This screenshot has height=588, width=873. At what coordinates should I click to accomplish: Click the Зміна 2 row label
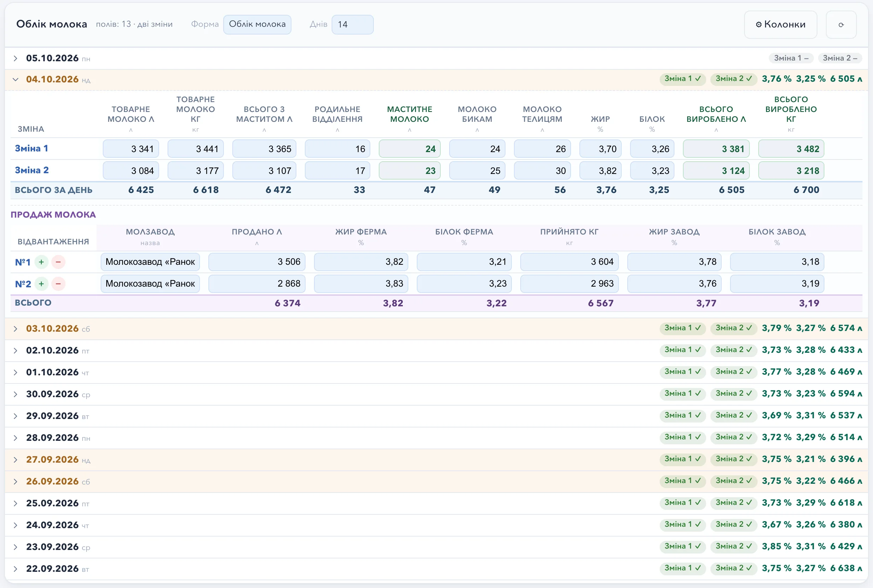pyautogui.click(x=32, y=170)
